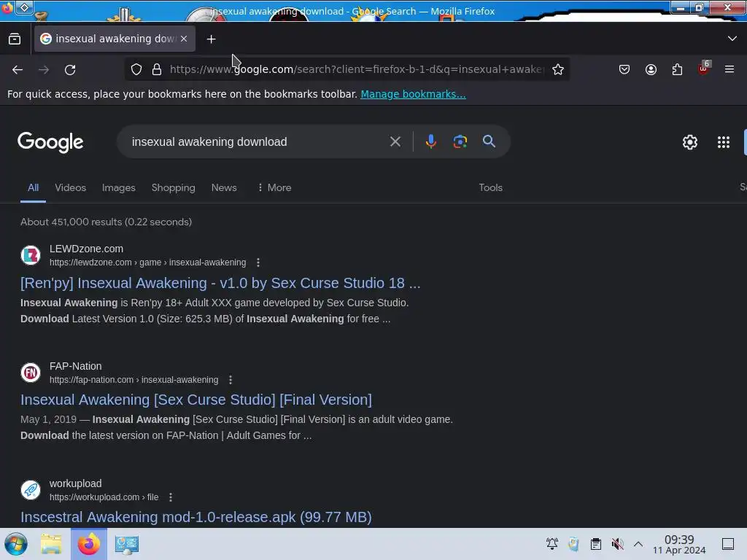Click the LEWDzone.com site name
The width and height of the screenshot is (747, 560).
coord(86,249)
